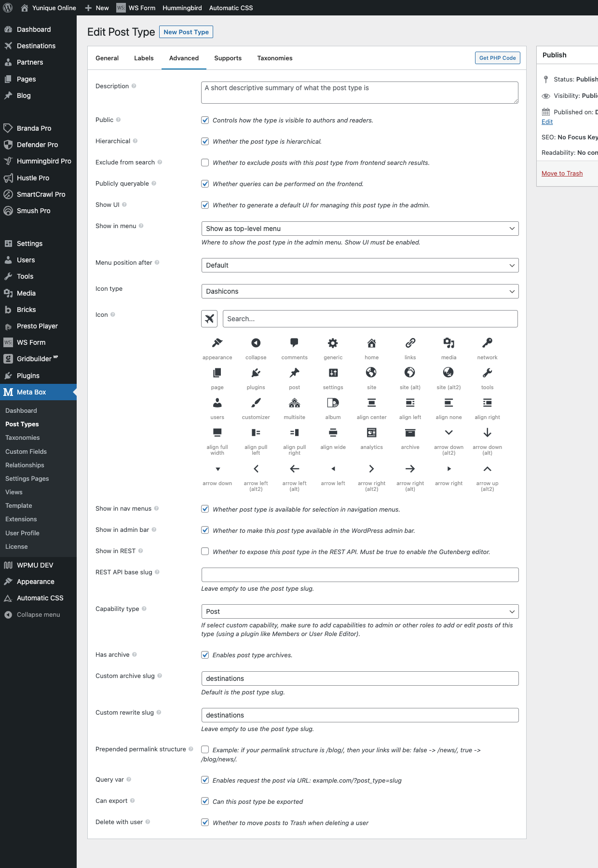598x868 pixels.
Task: Open Relationships in Meta Box submenu
Action: click(x=25, y=465)
